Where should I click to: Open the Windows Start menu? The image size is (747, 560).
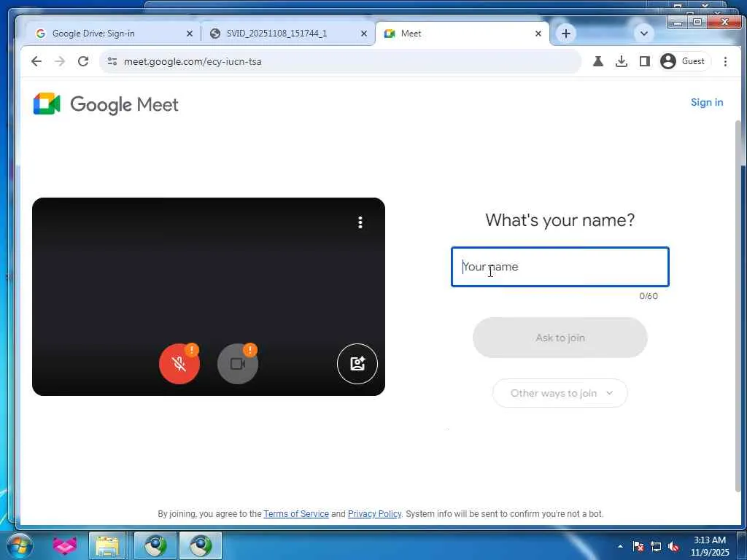[x=19, y=545]
